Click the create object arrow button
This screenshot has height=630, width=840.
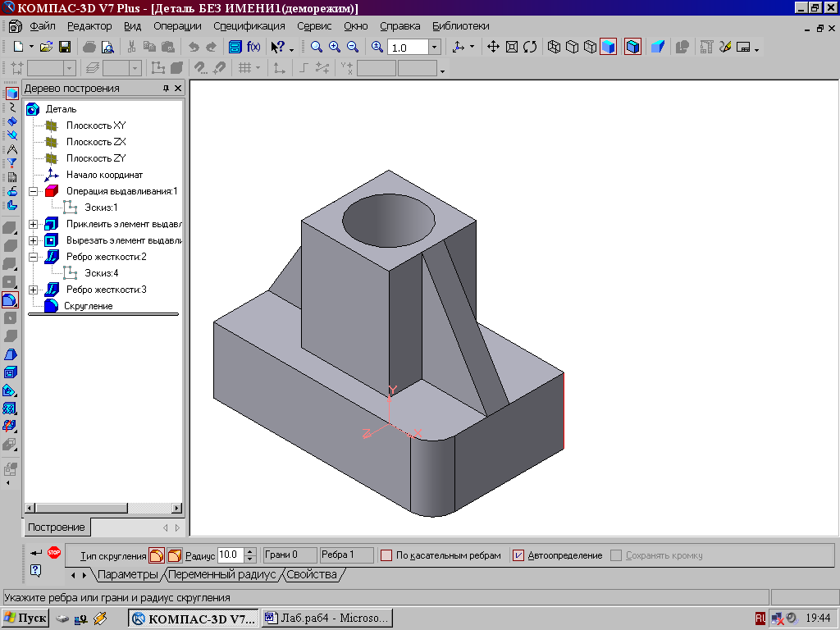coord(36,552)
